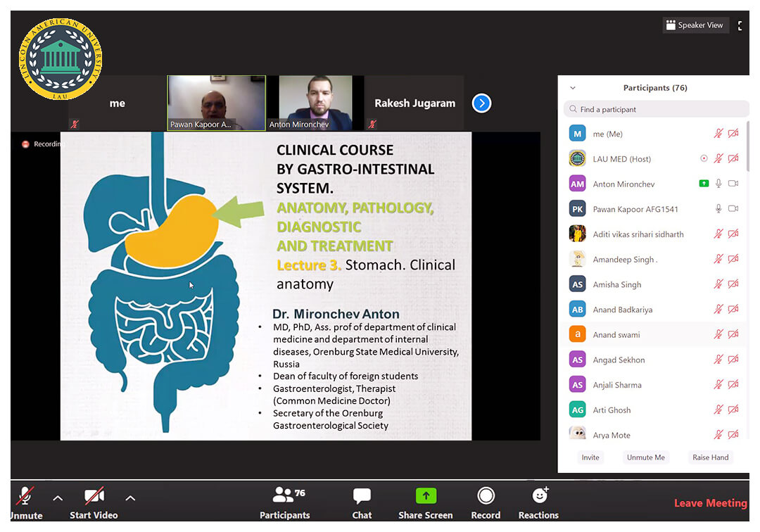Click the Unmute microphone icon in toolbar
Image resolution: width=760 pixels, height=532 pixels.
(x=25, y=495)
